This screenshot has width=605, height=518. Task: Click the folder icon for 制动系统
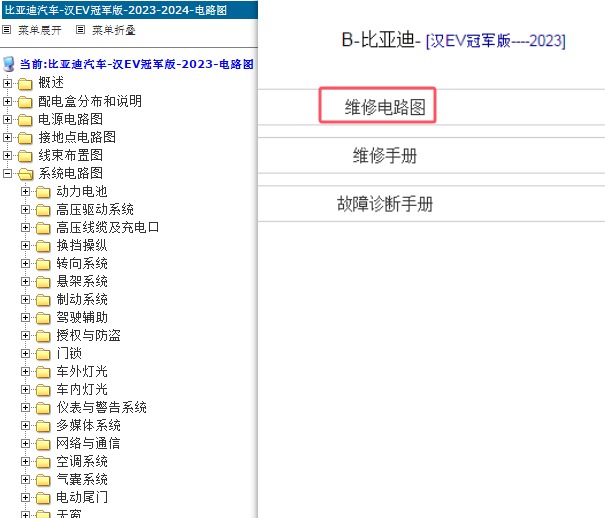tap(43, 300)
